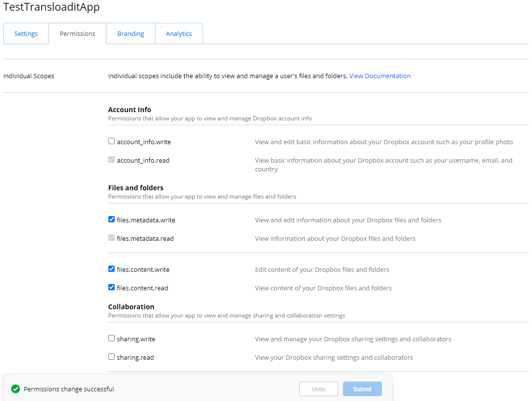Click the Account Info heading
The width and height of the screenshot is (532, 401).
pos(130,110)
